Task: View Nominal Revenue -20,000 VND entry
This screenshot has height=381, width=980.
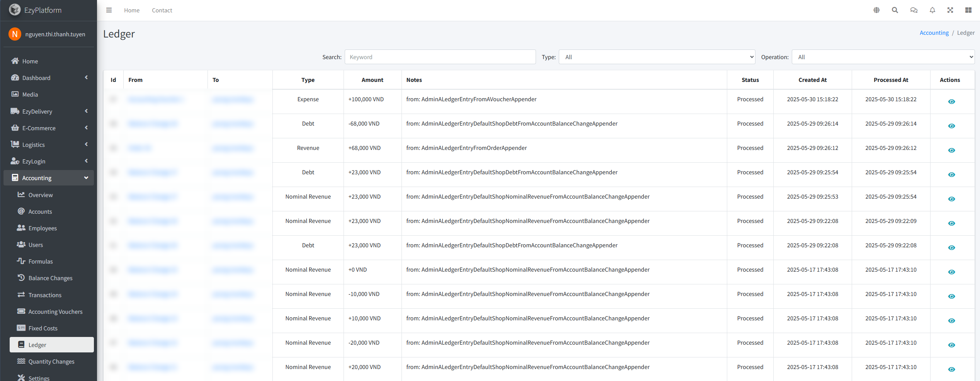Action: click(x=951, y=345)
